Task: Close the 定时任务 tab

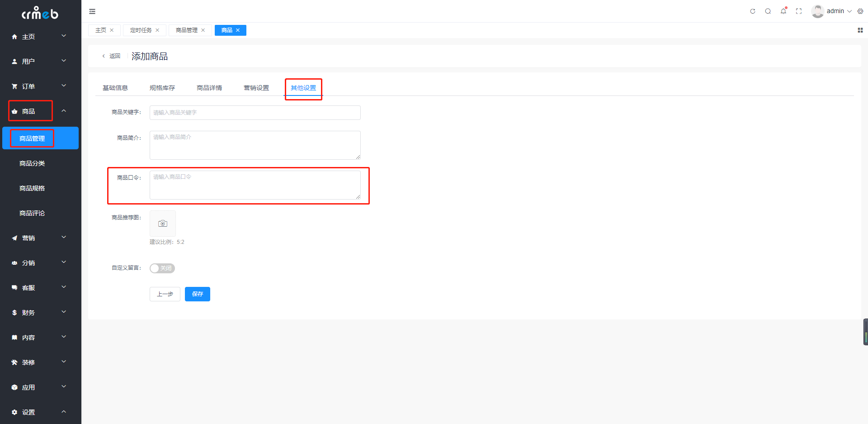Action: click(157, 30)
